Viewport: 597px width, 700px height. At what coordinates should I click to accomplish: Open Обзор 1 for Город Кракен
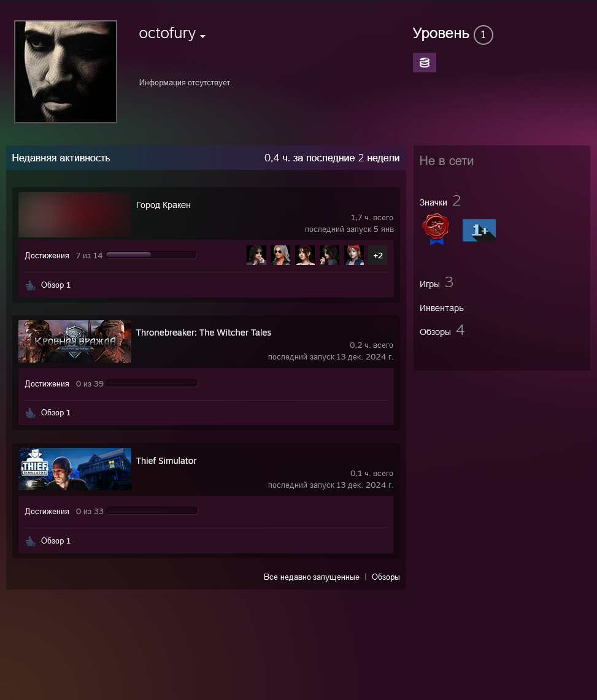point(56,285)
